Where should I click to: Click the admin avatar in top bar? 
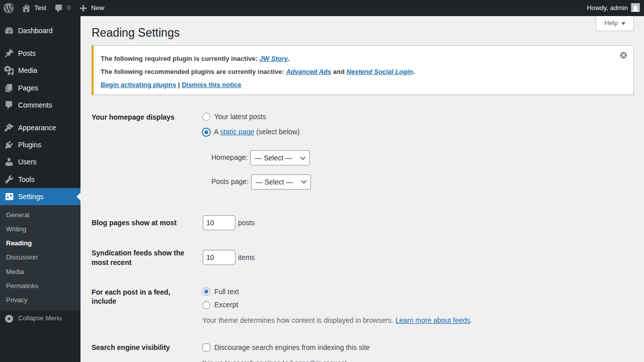click(635, 8)
